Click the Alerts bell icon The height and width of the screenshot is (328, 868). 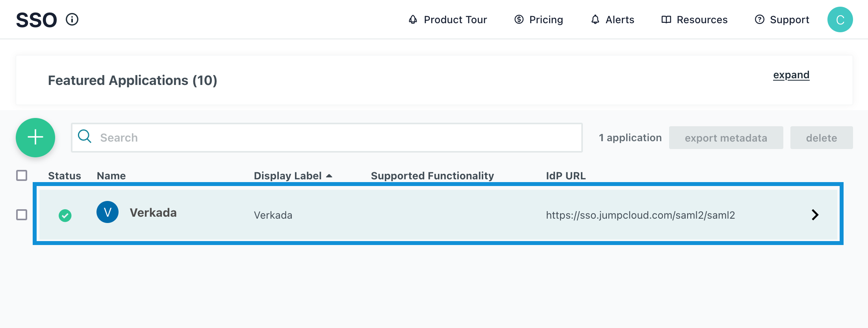click(x=595, y=20)
